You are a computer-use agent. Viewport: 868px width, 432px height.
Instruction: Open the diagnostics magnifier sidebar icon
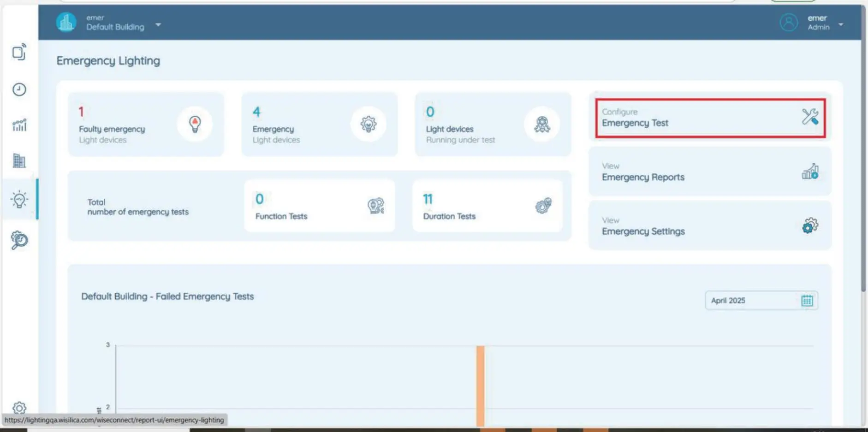19,240
